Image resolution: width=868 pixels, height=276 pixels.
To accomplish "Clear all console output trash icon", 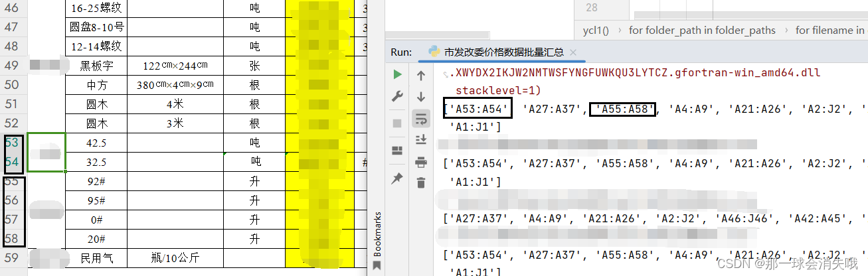I will click(x=421, y=182).
